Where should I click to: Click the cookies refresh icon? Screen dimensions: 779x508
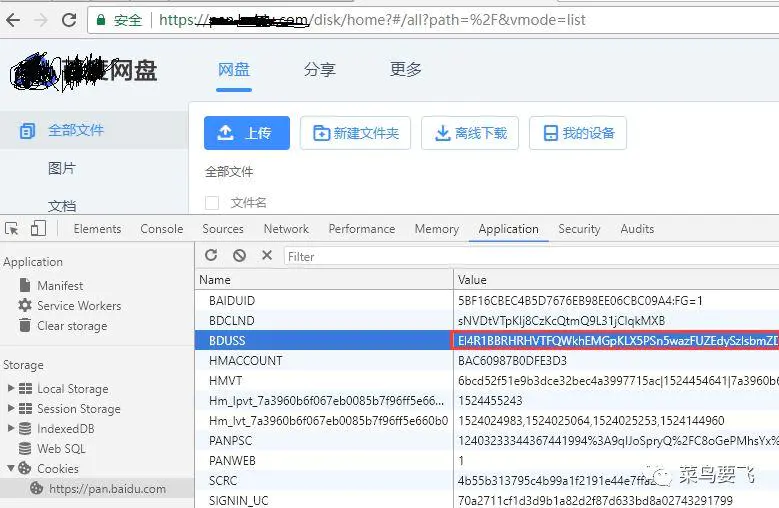pos(211,255)
